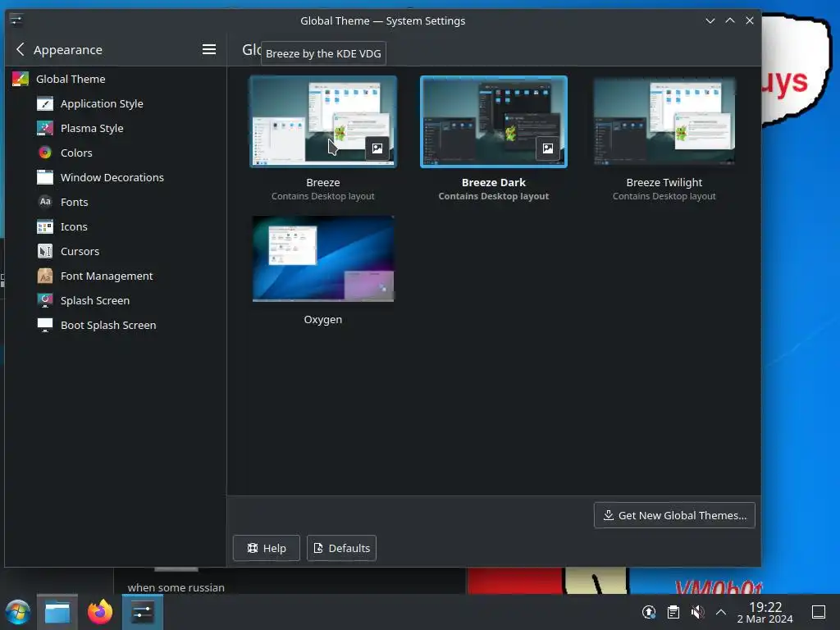The image size is (840, 630).
Task: Open the updates tray icon
Action: (649, 612)
